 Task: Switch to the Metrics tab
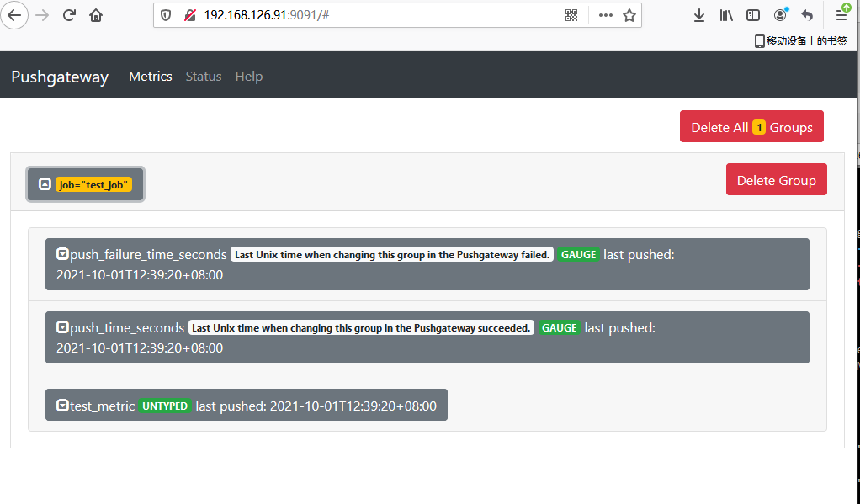click(x=151, y=77)
